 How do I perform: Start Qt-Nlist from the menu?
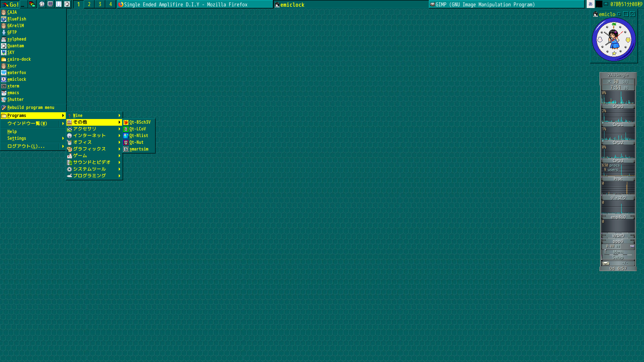pos(139,136)
